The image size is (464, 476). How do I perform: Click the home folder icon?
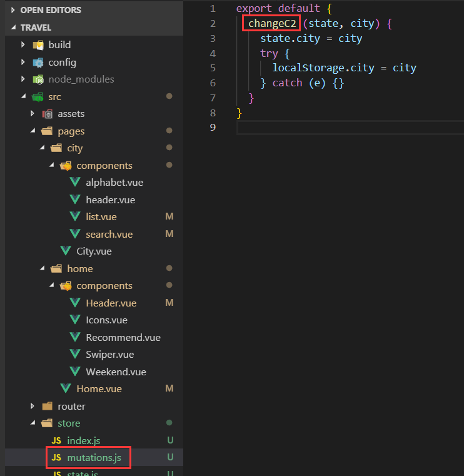click(x=56, y=268)
